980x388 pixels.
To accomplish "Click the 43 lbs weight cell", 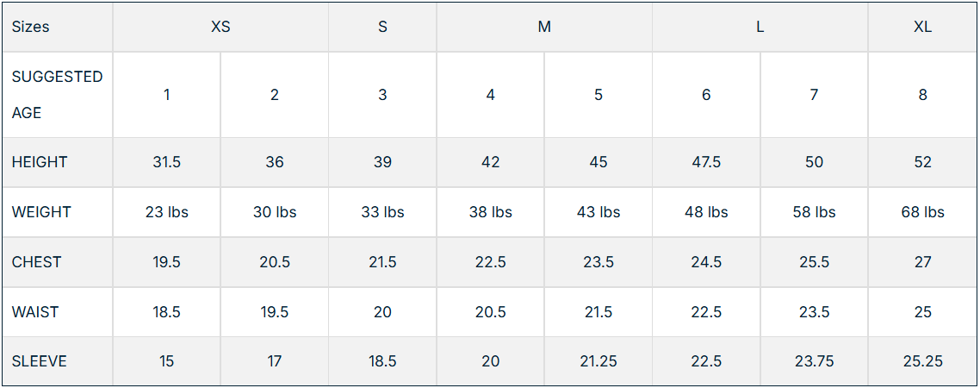I will coord(599,212).
